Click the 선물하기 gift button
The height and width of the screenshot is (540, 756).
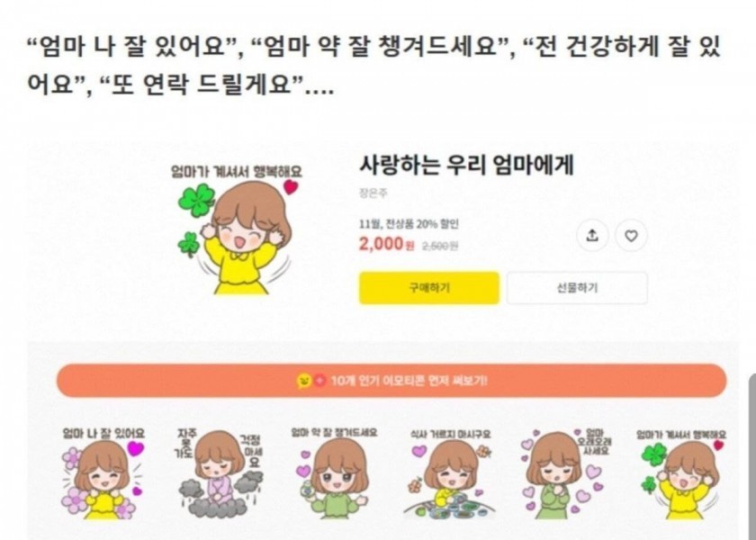(577, 288)
